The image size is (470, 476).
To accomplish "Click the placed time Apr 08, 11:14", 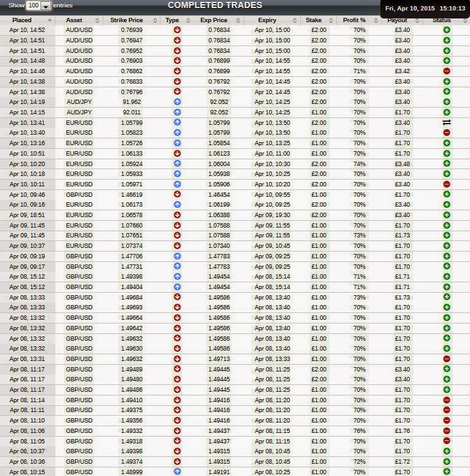I will [x=27, y=400].
